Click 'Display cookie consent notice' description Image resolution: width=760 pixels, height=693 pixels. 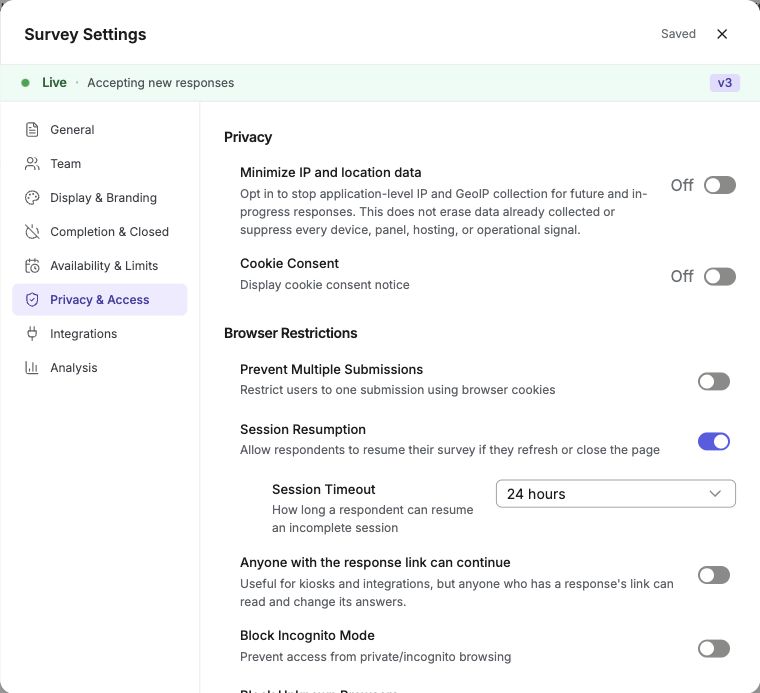coord(325,285)
